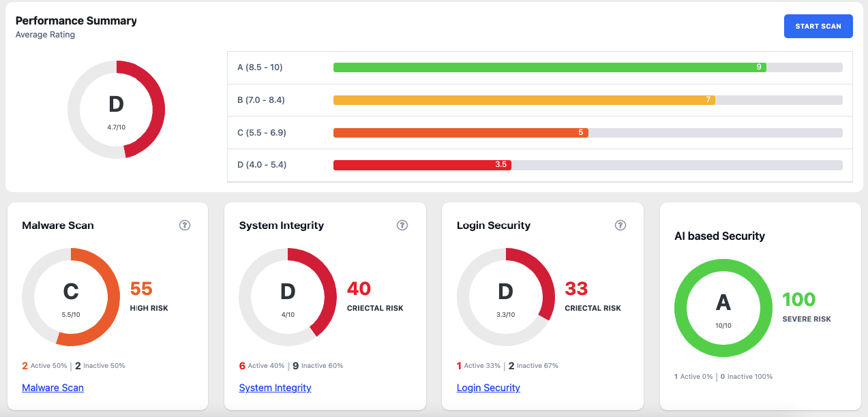868x417 pixels.
Task: Click the AI based Security score 100
Action: [798, 300]
